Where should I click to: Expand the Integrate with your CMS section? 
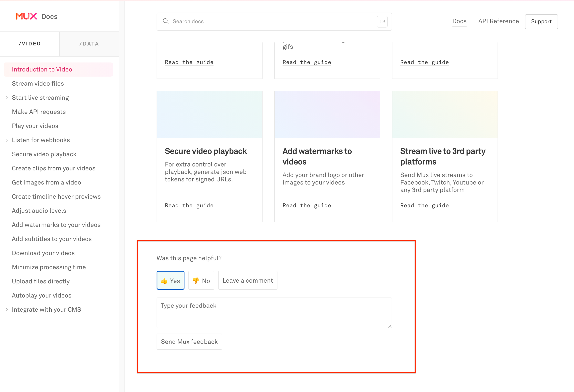pyautogui.click(x=7, y=309)
